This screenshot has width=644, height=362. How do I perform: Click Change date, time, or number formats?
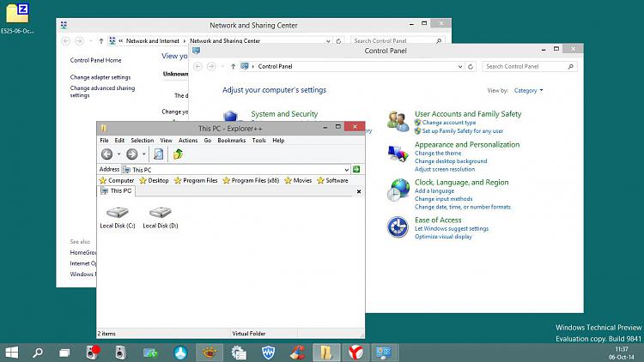(x=463, y=207)
